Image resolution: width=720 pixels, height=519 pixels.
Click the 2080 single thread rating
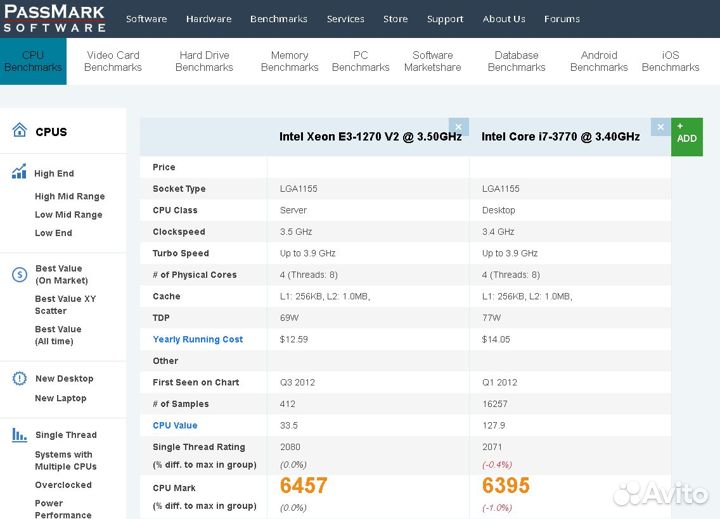coord(290,447)
